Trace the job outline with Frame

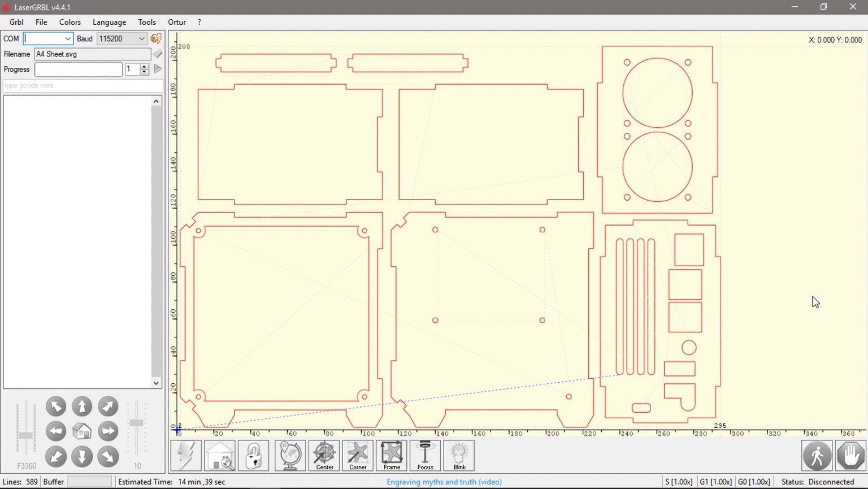tap(391, 455)
